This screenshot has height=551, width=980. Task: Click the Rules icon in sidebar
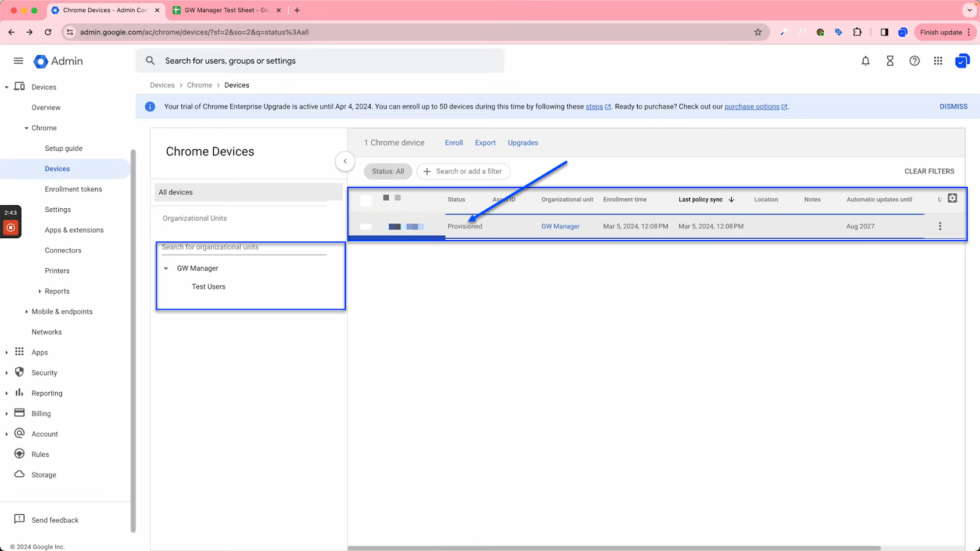tap(20, 454)
